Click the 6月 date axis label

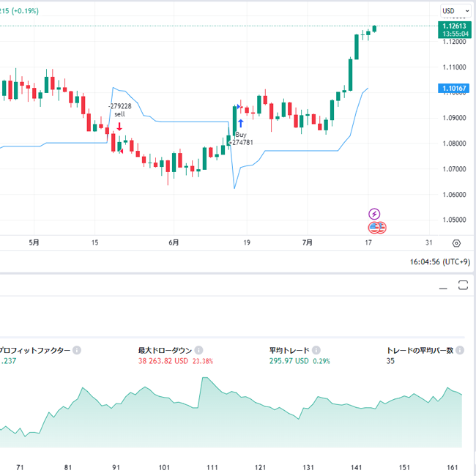point(174,242)
